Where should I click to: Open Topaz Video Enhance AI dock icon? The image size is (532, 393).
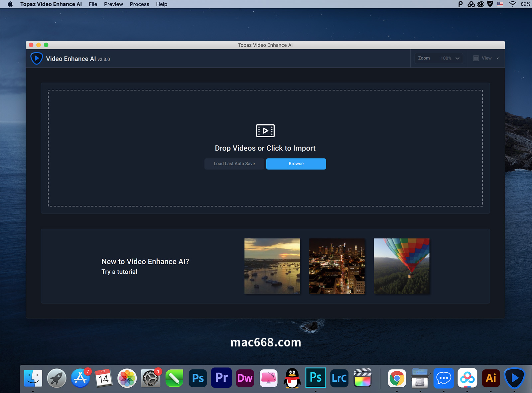[514, 378]
